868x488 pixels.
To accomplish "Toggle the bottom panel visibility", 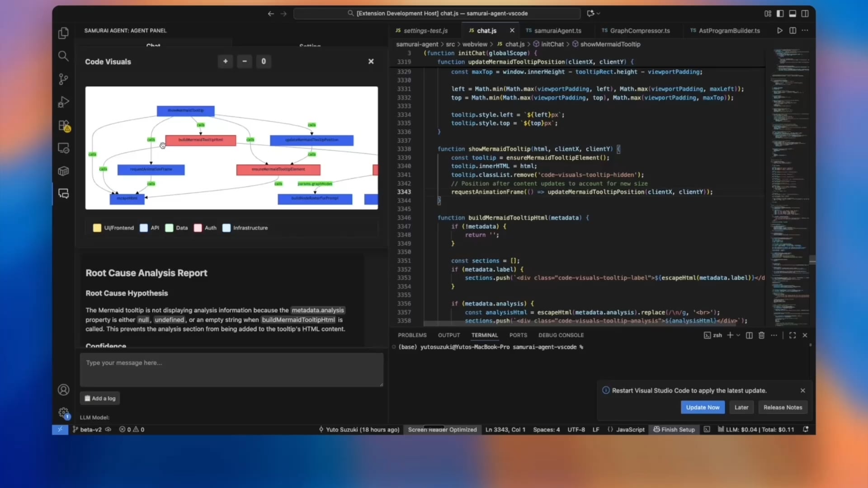I will point(793,14).
